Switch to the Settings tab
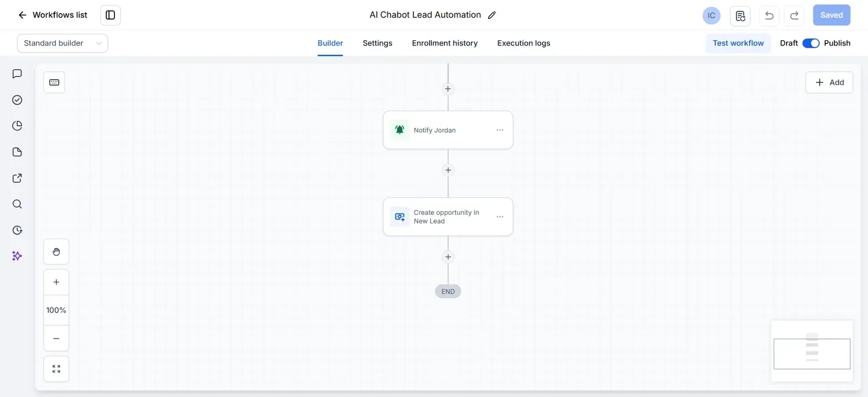Viewport: 868px width, 397px height. [x=378, y=43]
